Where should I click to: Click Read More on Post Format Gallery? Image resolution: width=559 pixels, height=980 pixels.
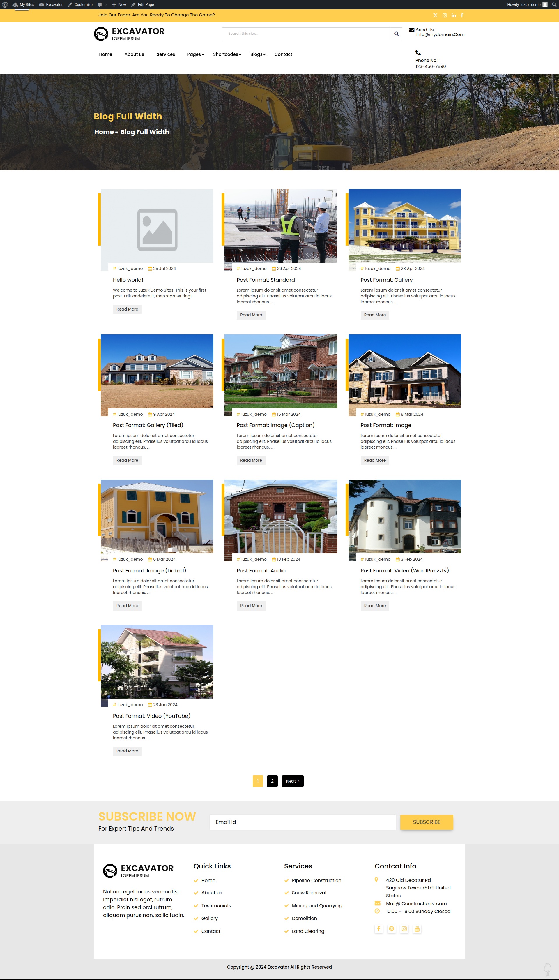[375, 314]
